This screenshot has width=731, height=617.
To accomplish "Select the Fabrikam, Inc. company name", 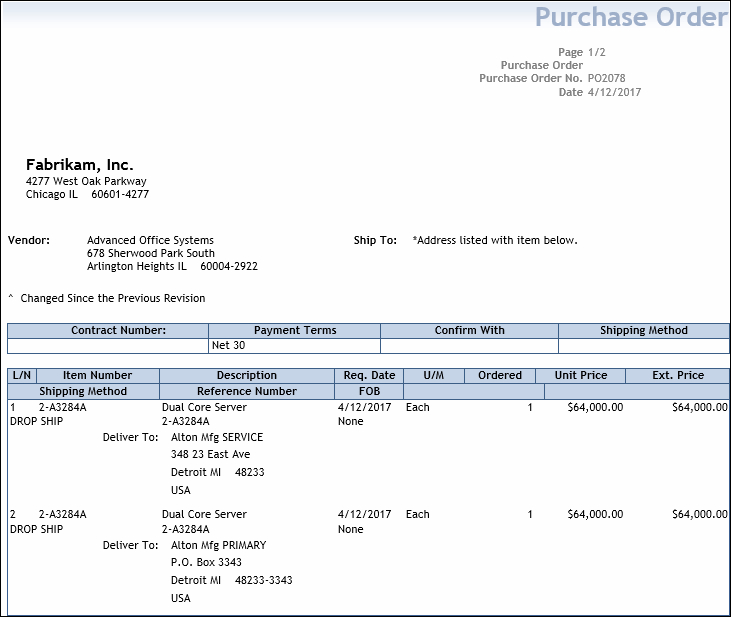I will coord(80,165).
